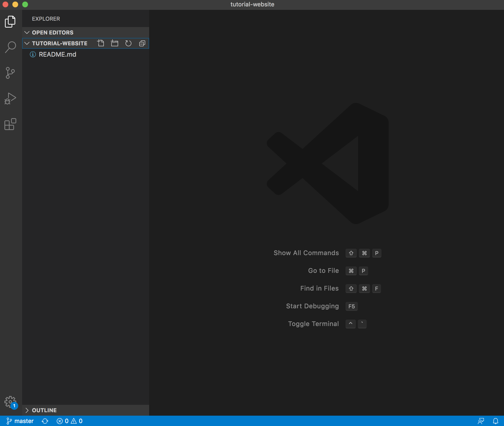
Task: Click the Go to File hint text
Action: 323,271
